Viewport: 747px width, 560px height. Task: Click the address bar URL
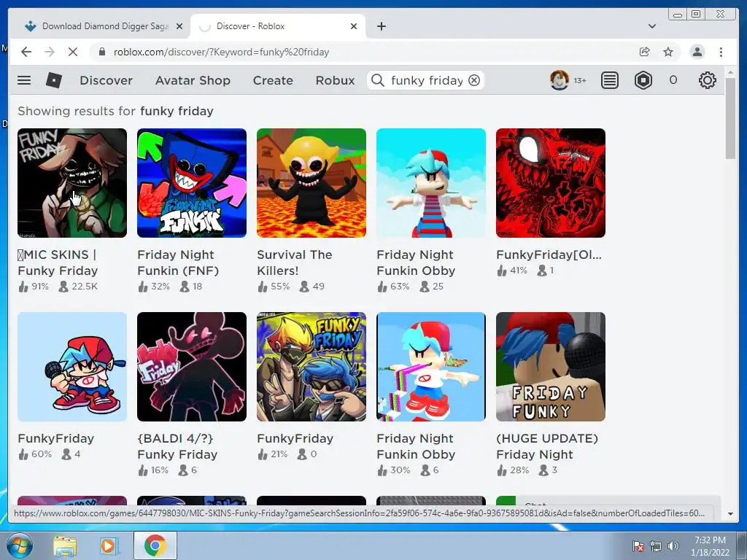coord(221,52)
